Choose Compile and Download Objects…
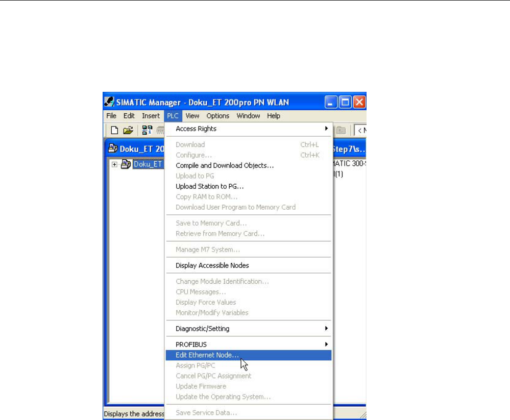Screen dimensions: 510x420 point(249,165)
